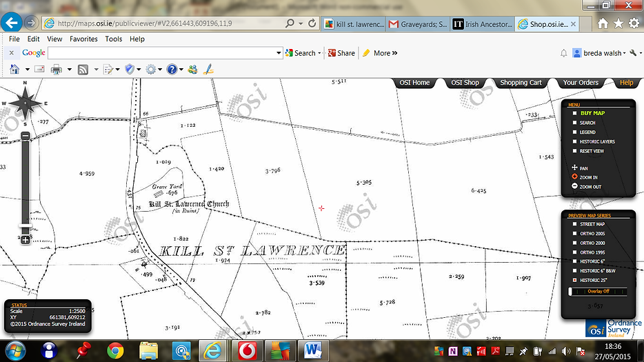
Task: Go forward with the browser forward arrow
Action: (x=31, y=23)
